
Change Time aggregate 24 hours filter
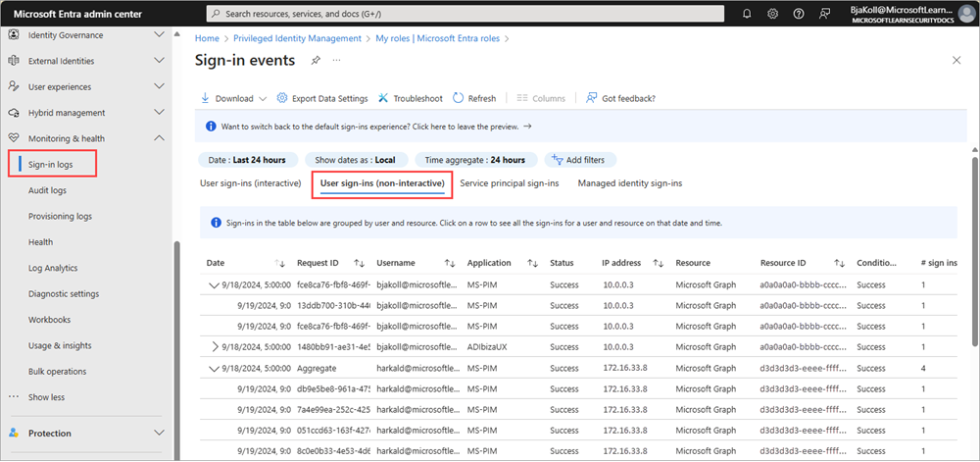tap(475, 160)
